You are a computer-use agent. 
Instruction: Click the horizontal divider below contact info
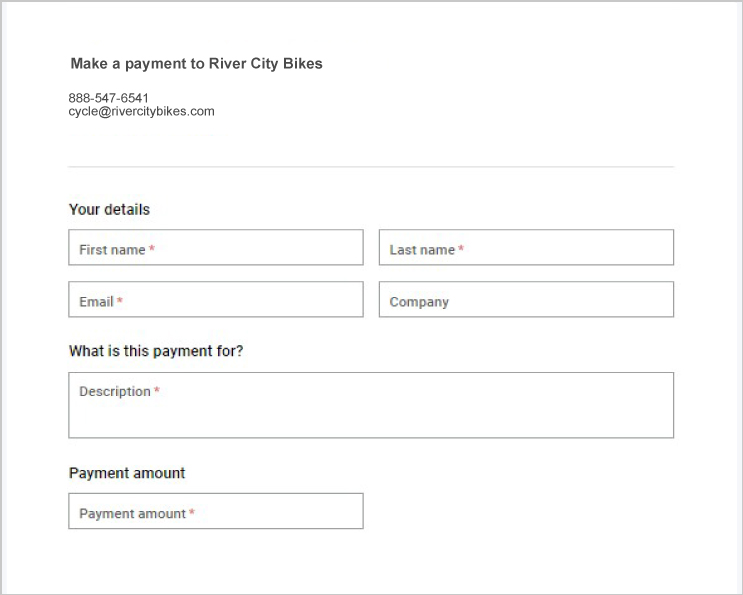371,167
